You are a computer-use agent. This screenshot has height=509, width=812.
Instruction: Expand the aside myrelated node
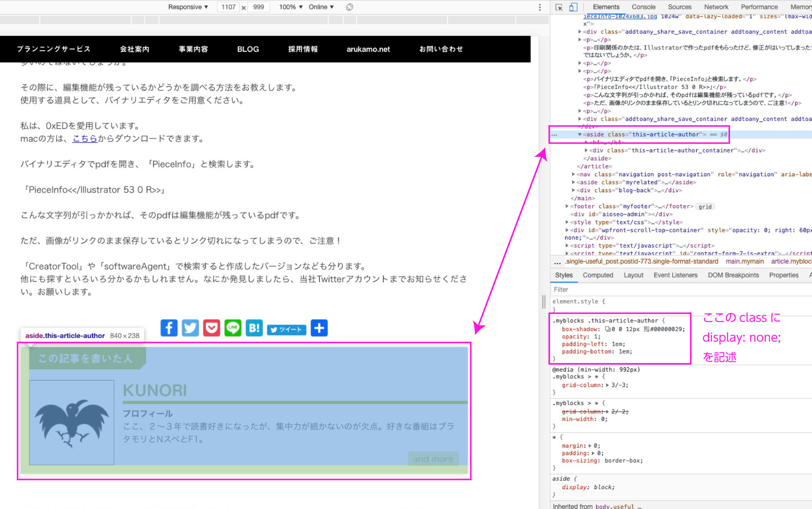click(573, 182)
